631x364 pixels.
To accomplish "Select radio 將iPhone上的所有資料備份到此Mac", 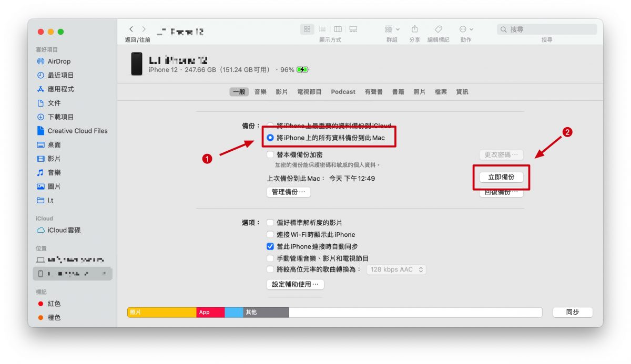I will tap(270, 138).
